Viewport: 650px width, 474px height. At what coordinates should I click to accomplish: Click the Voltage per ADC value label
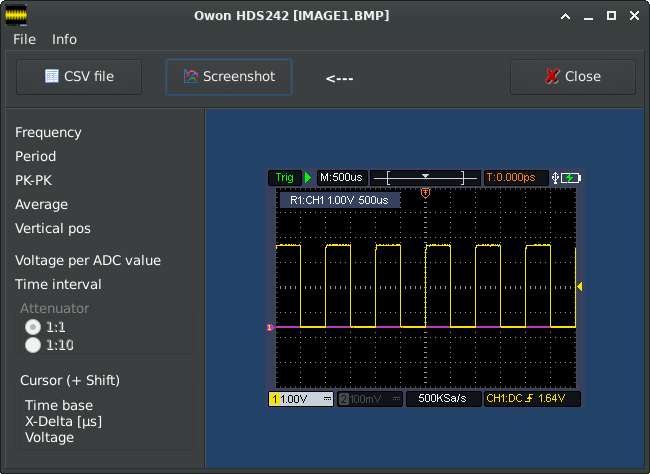coord(88,260)
